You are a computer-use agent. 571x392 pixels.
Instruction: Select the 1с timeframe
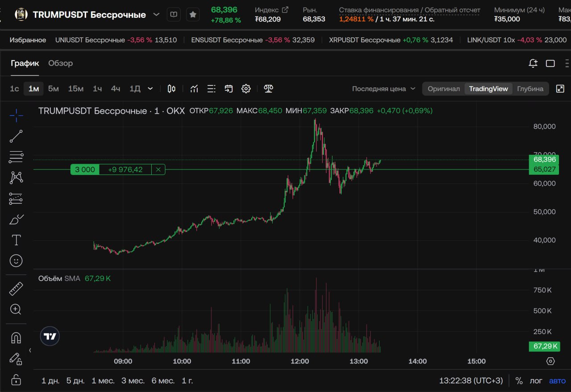tap(15, 89)
